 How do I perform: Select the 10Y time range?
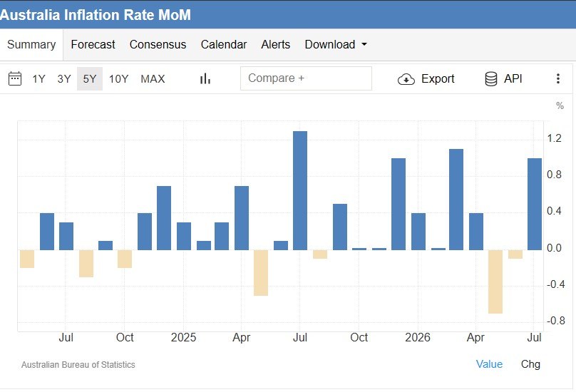click(x=118, y=79)
